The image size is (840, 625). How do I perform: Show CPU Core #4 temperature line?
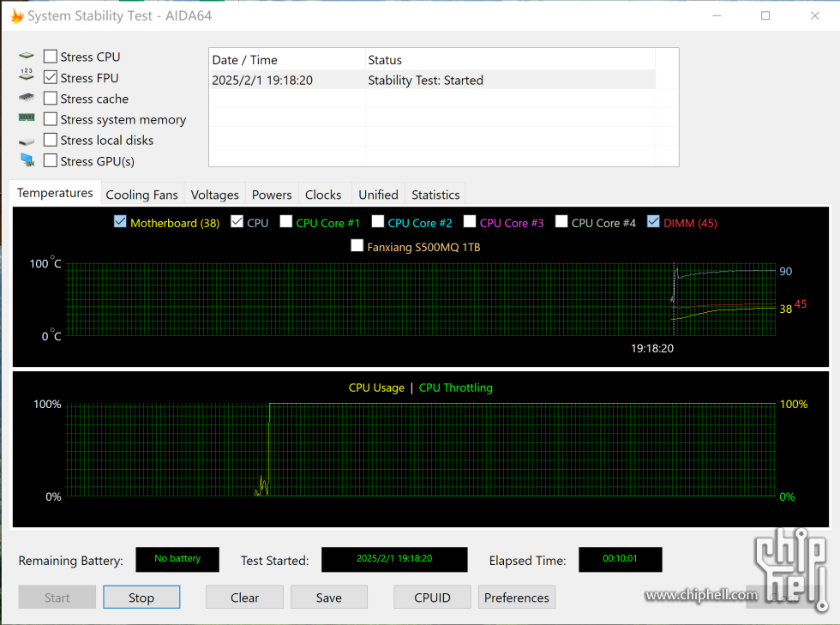click(561, 221)
